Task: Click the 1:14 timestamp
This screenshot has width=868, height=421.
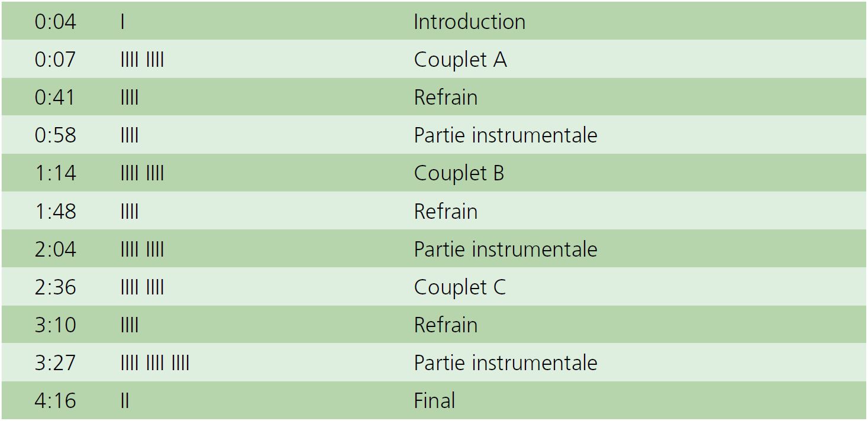Action: (x=55, y=173)
